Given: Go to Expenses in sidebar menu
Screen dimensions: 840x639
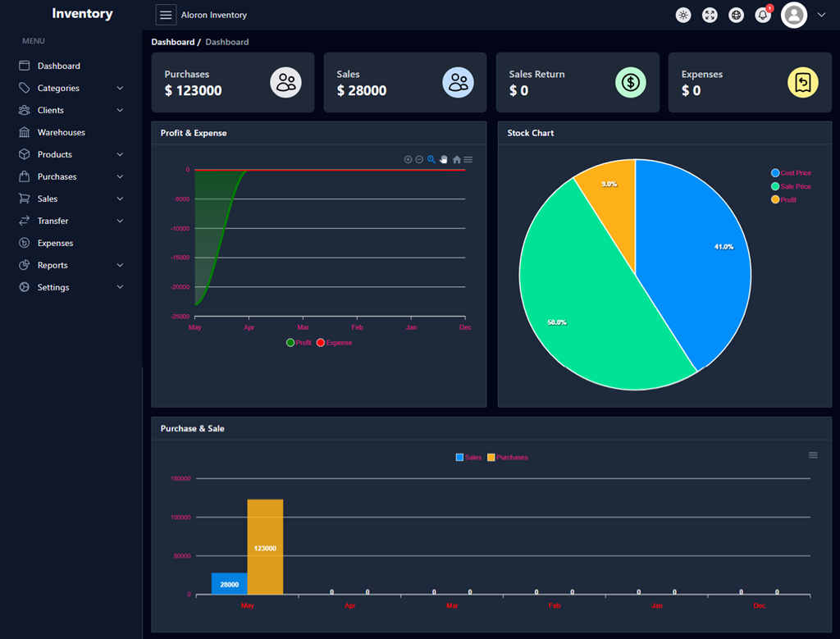Looking at the screenshot, I should click(x=55, y=243).
